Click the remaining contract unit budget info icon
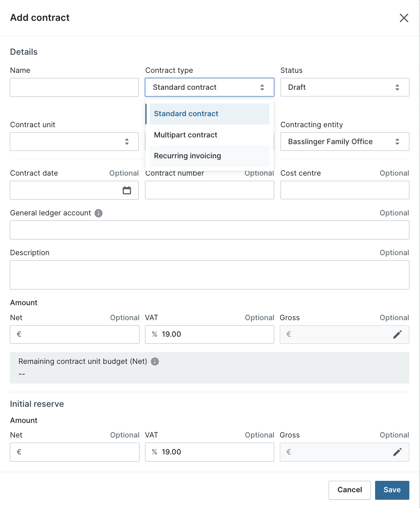 point(155,362)
